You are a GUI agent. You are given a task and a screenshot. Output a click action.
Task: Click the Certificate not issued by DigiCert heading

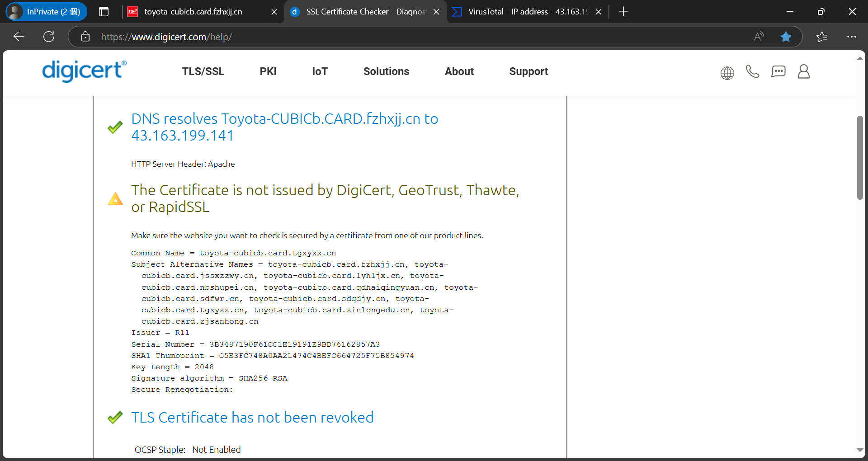click(x=325, y=198)
